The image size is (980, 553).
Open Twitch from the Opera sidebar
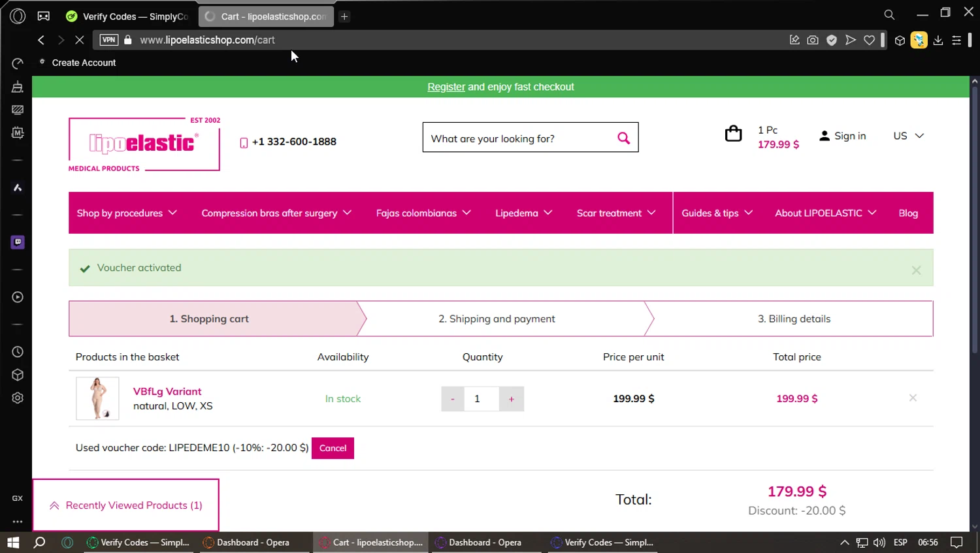[18, 242]
